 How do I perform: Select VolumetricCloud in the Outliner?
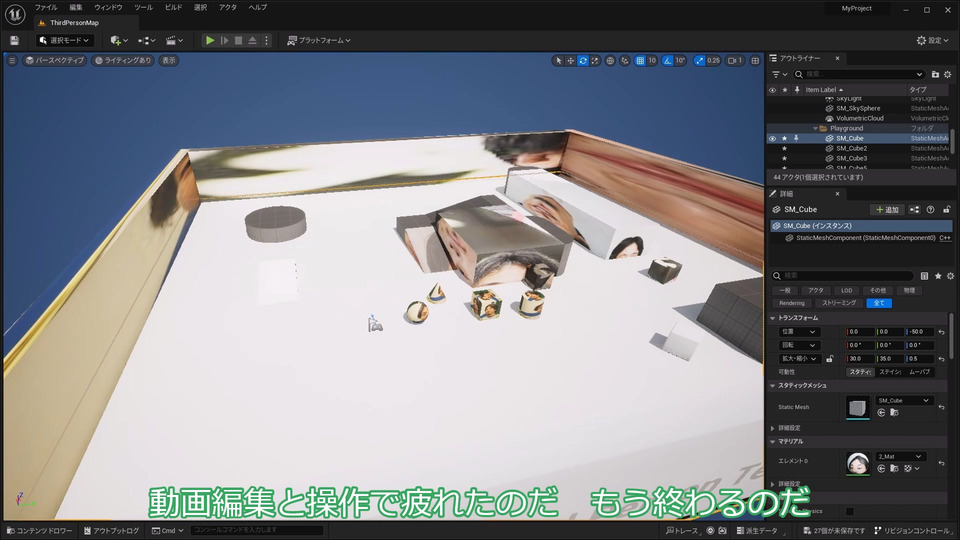click(x=860, y=118)
